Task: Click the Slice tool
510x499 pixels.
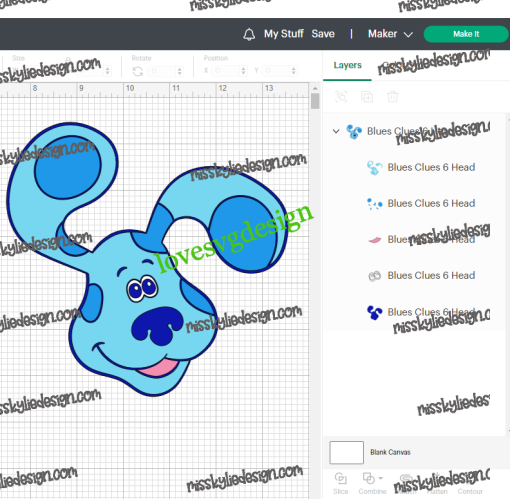Action: (340, 483)
